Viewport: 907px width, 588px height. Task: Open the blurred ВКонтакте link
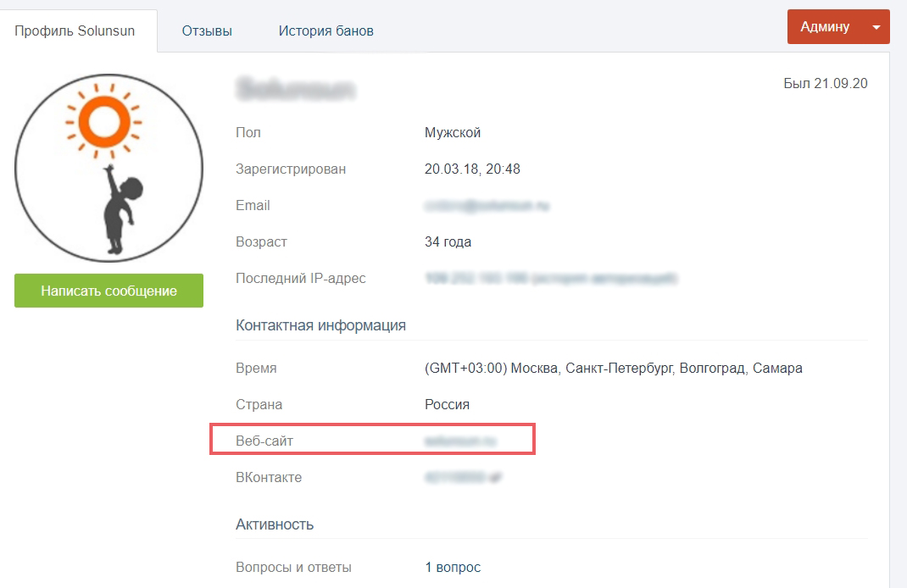(463, 478)
